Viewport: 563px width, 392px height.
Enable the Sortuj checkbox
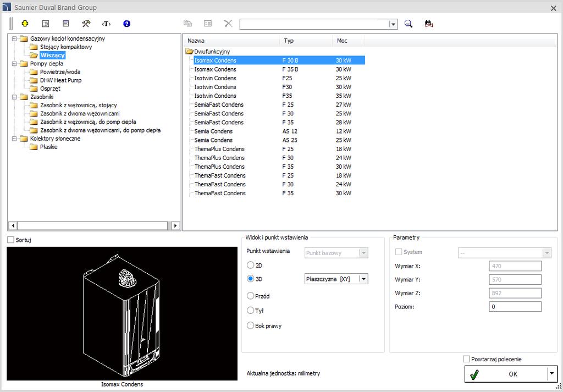(x=11, y=240)
